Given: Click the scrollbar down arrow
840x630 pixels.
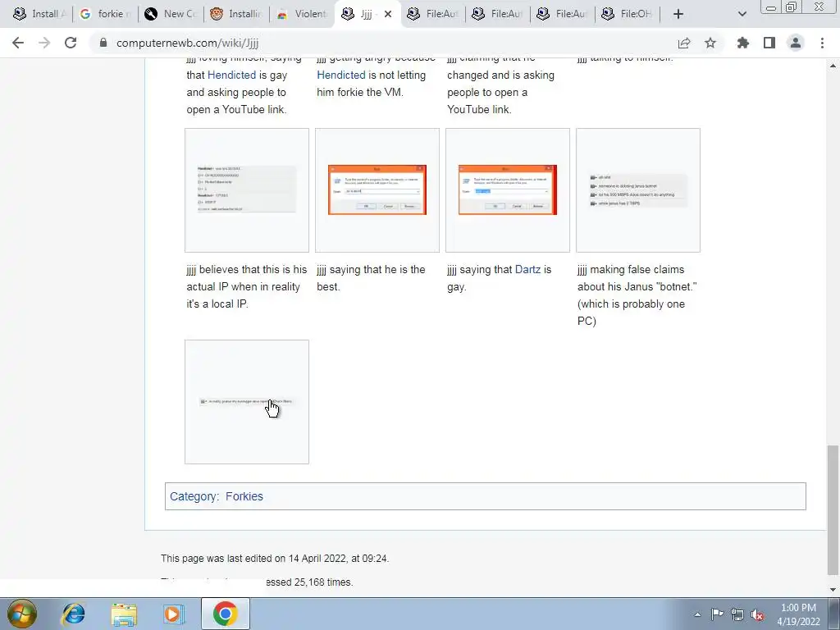Looking at the screenshot, I should pyautogui.click(x=833, y=589).
